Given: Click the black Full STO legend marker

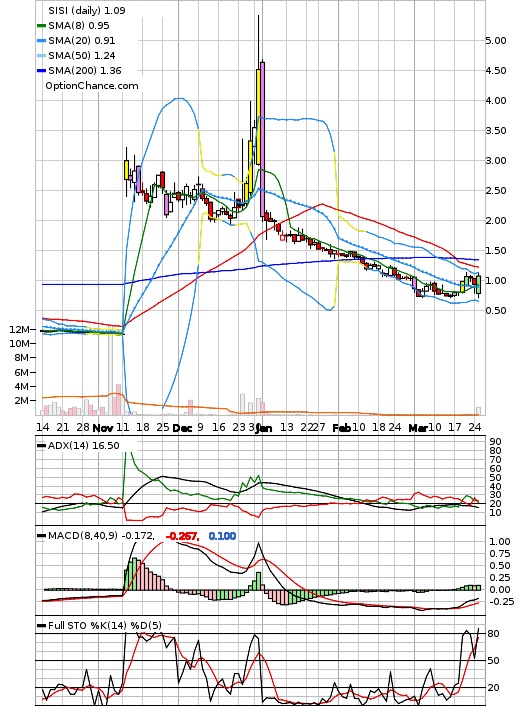Looking at the screenshot, I should [x=41, y=625].
